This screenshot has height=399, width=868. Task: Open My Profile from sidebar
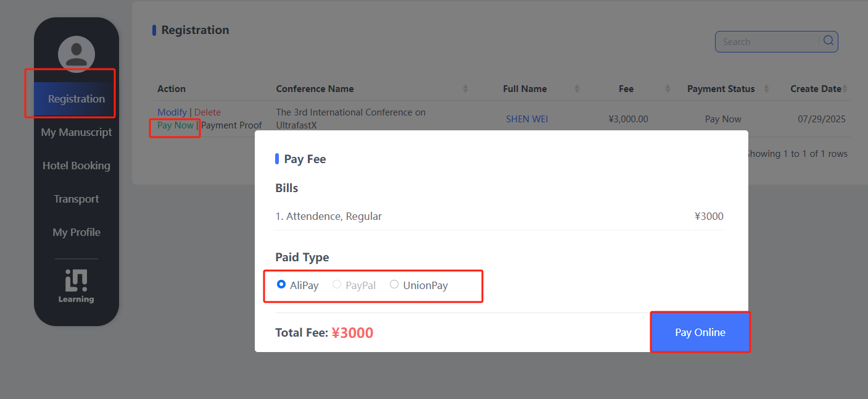click(x=76, y=232)
